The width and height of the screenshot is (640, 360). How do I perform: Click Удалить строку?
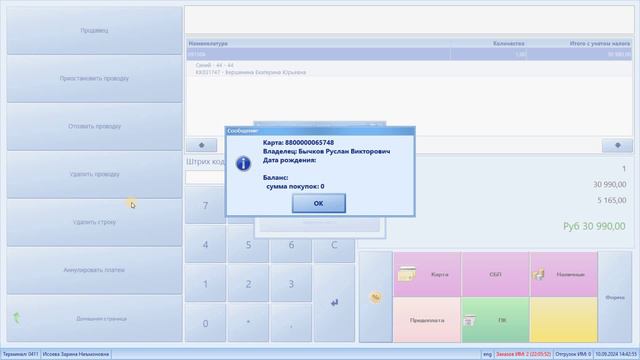(x=94, y=222)
